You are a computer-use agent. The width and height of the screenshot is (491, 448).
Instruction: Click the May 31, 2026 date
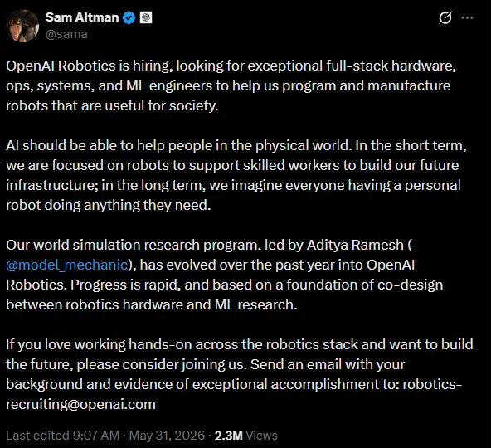pyautogui.click(x=167, y=436)
